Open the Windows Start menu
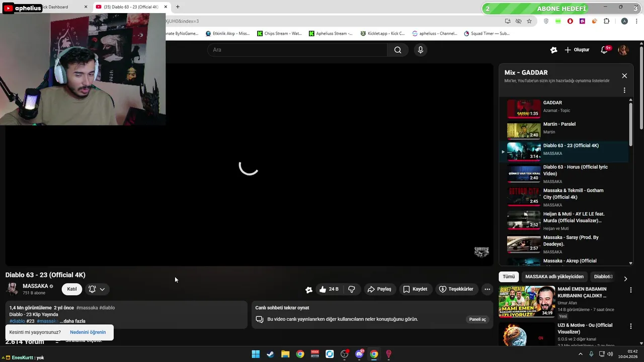The width and height of the screenshot is (644, 362). 256,354
